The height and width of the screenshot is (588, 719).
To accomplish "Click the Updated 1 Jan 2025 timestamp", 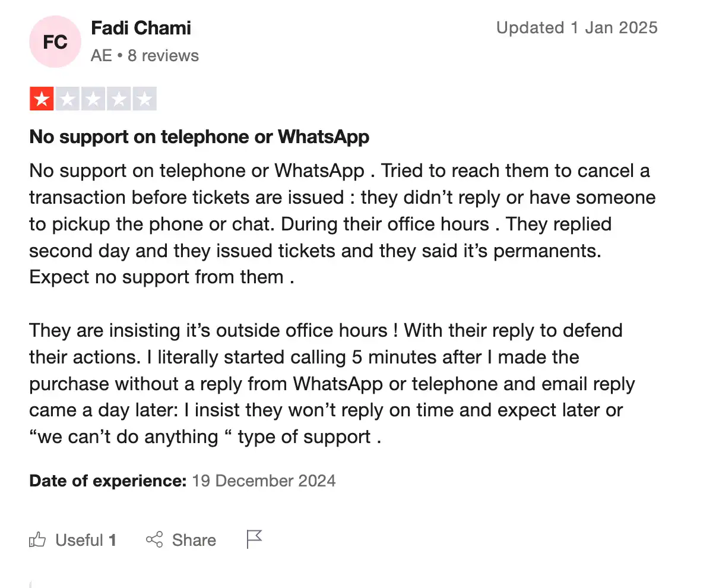I will click(x=577, y=27).
